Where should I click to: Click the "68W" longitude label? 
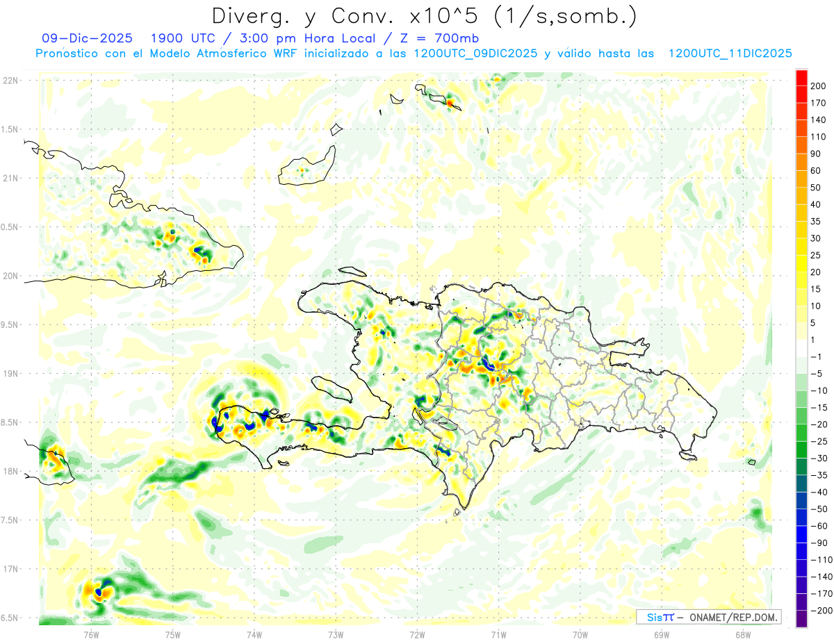742,634
